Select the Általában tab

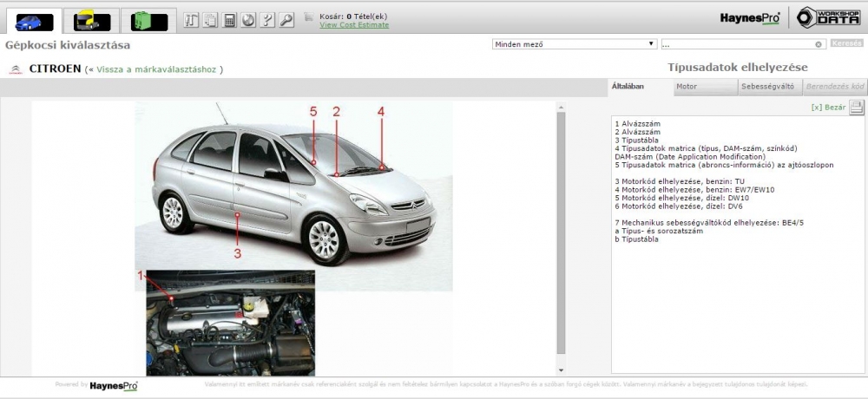628,87
